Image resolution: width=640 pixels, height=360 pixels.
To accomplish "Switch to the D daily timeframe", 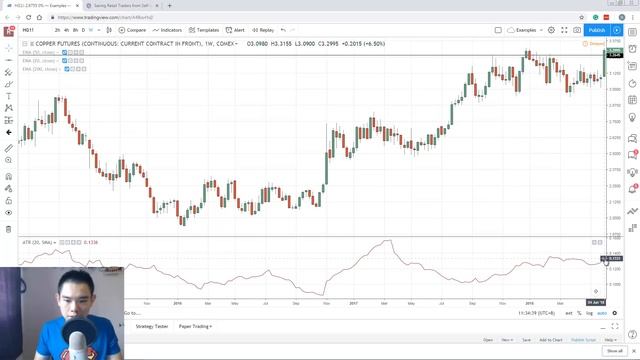I will click(x=83, y=30).
